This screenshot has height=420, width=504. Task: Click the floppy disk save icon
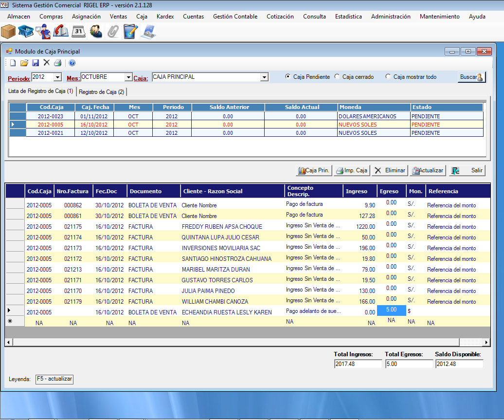[36, 63]
